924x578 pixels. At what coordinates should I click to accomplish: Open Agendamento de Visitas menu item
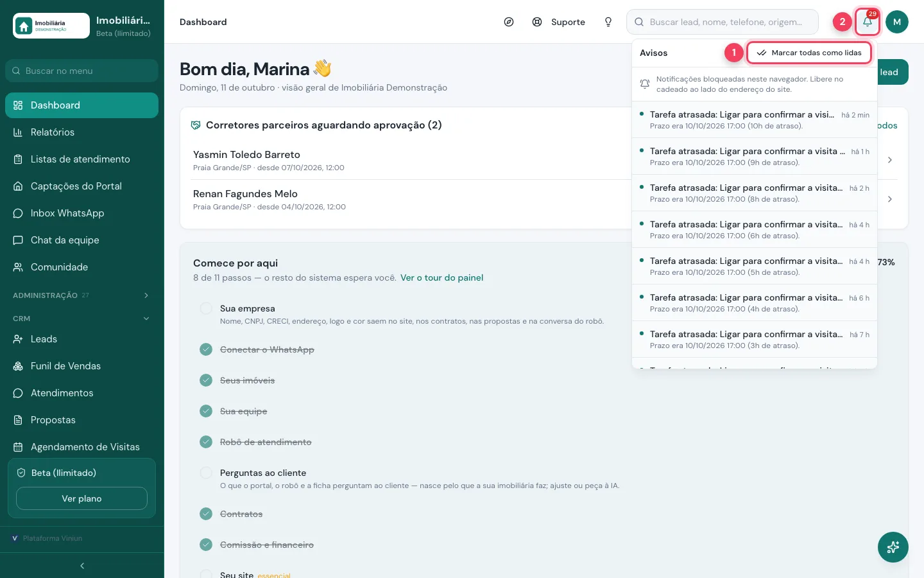[81, 447]
